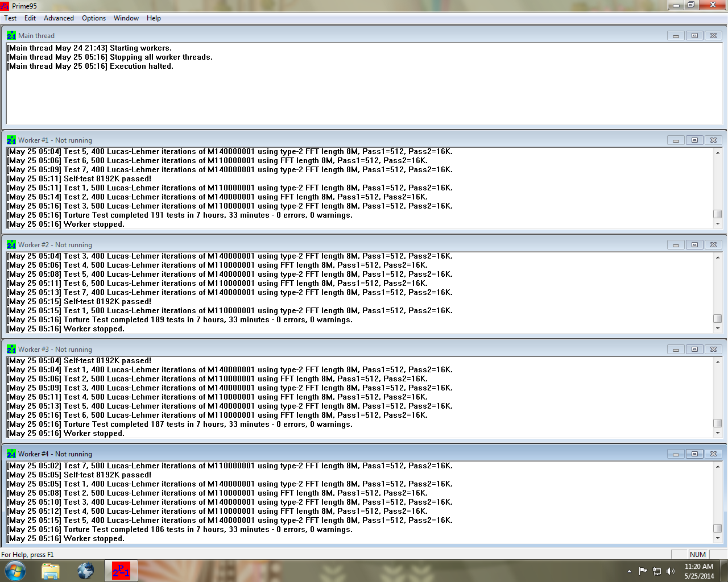Open the globe browser taskbar icon
This screenshot has width=728, height=582.
pyautogui.click(x=85, y=571)
